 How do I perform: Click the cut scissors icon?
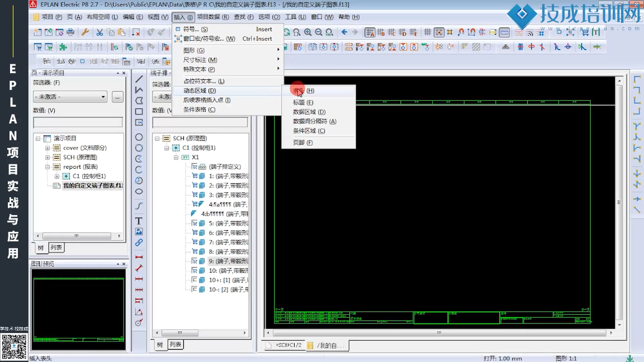pos(100,32)
